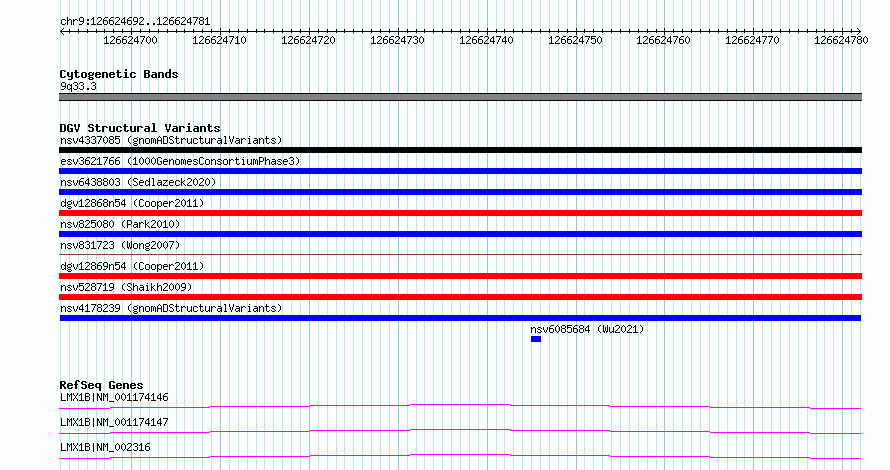Select the magenta NM_002316 intron line
Viewport: 890px width, 470px height.
click(x=460, y=456)
